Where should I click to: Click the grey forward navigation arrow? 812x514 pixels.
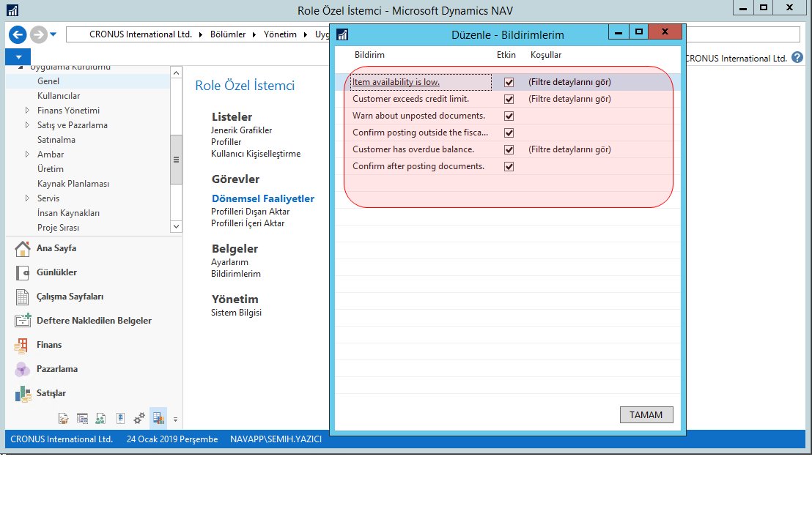38,34
